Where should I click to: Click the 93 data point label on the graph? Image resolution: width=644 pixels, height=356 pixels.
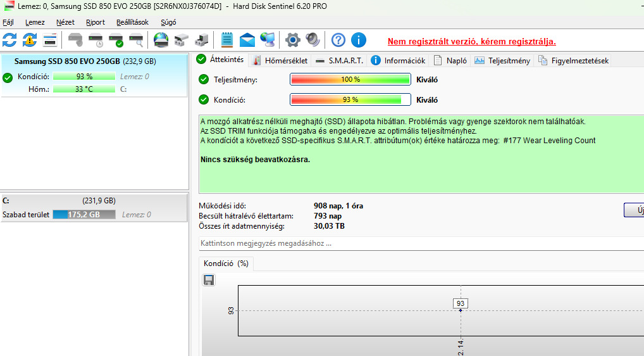[461, 303]
